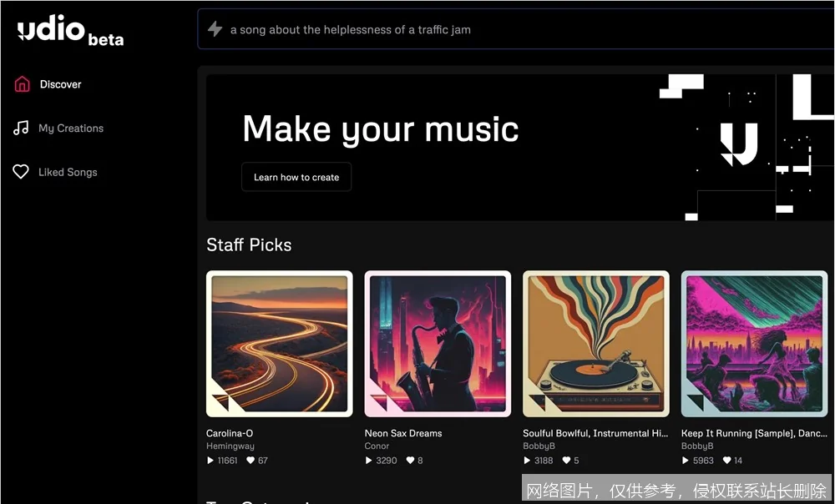Viewport: 835px width, 504px height.
Task: Like the Neon Sax Dreams heart
Action: 410,461
